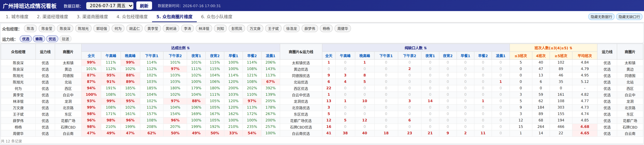Screen dimensions: 644x145
Task: Select the 陈旭光 manager chip
Action: pyautogui.click(x=83, y=28)
